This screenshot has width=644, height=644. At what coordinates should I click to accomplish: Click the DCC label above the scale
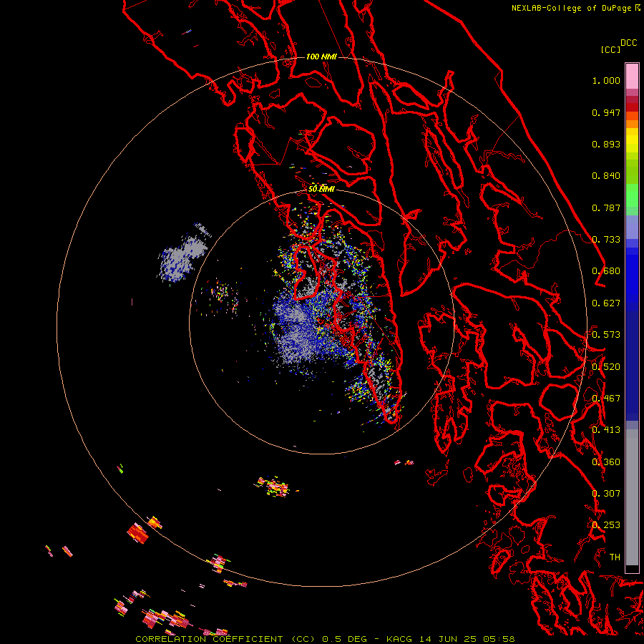[x=628, y=43]
